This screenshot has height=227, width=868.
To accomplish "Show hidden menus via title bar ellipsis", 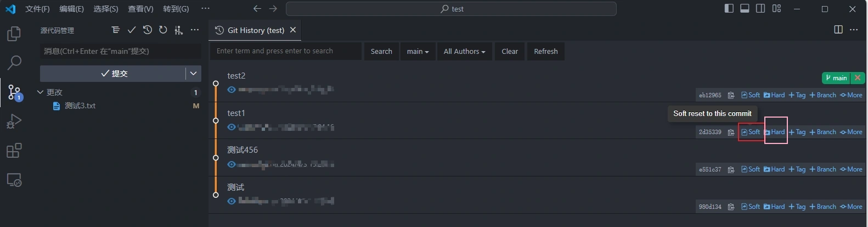I will point(205,8).
